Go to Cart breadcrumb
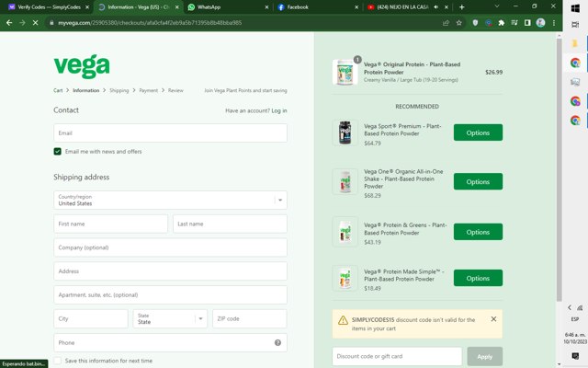The width and height of the screenshot is (588, 368). point(58,90)
